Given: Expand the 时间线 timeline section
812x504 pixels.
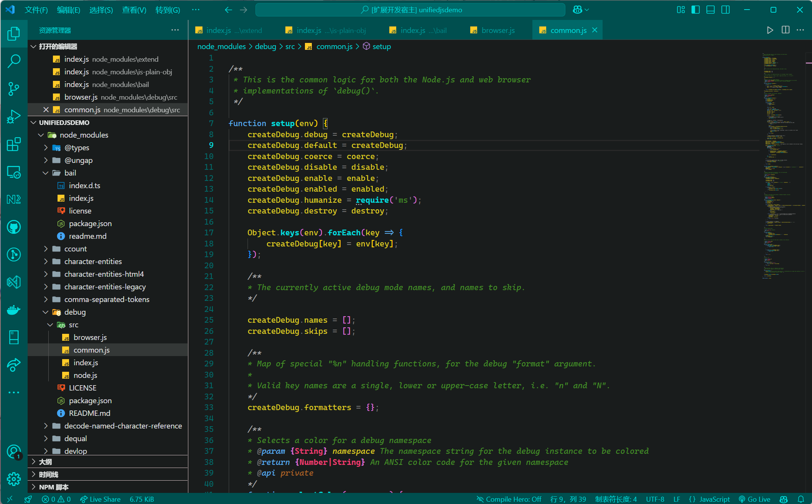Looking at the screenshot, I should 108,474.
